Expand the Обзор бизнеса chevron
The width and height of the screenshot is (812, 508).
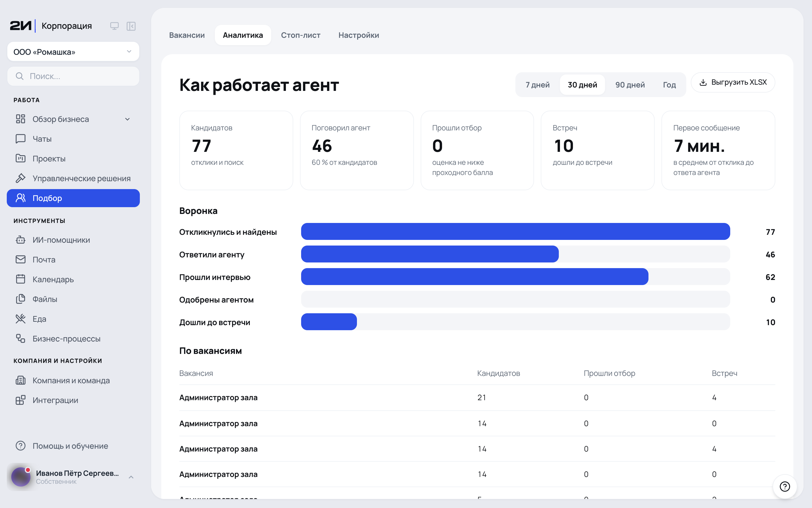[127, 119]
